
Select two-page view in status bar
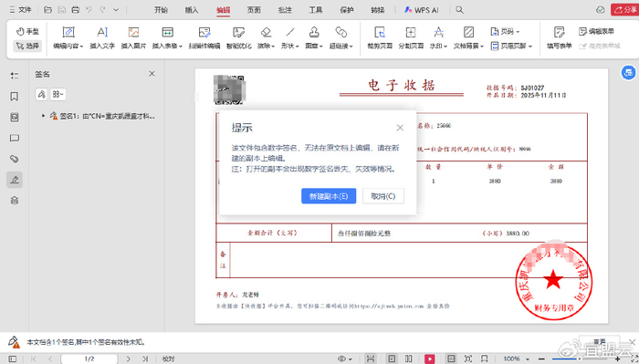click(408, 359)
